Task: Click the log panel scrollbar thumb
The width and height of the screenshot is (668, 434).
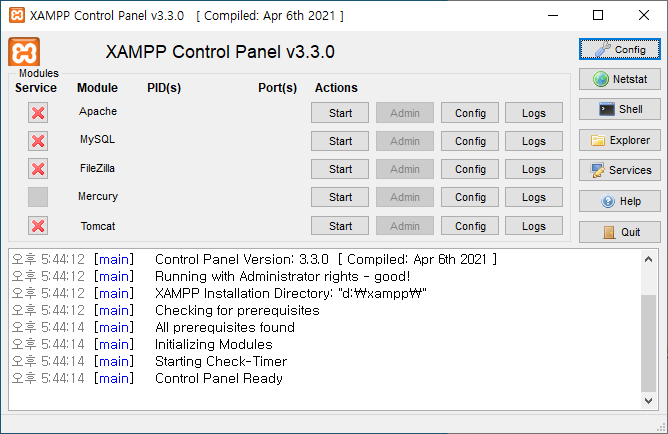Action: pyautogui.click(x=648, y=343)
